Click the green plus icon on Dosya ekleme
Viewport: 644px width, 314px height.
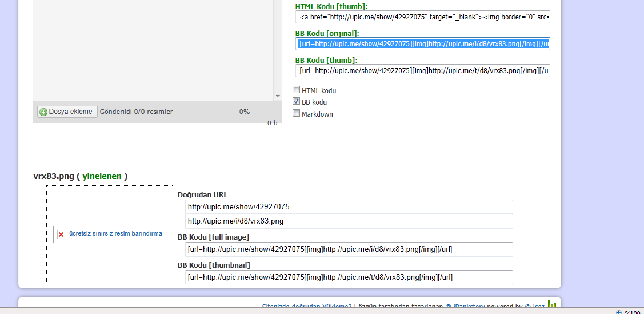[x=43, y=112]
